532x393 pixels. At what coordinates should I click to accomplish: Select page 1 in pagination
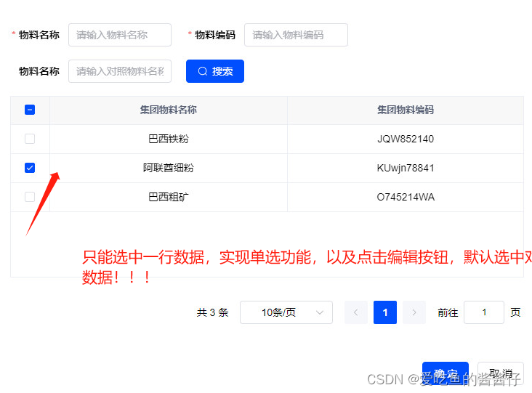[x=385, y=312]
